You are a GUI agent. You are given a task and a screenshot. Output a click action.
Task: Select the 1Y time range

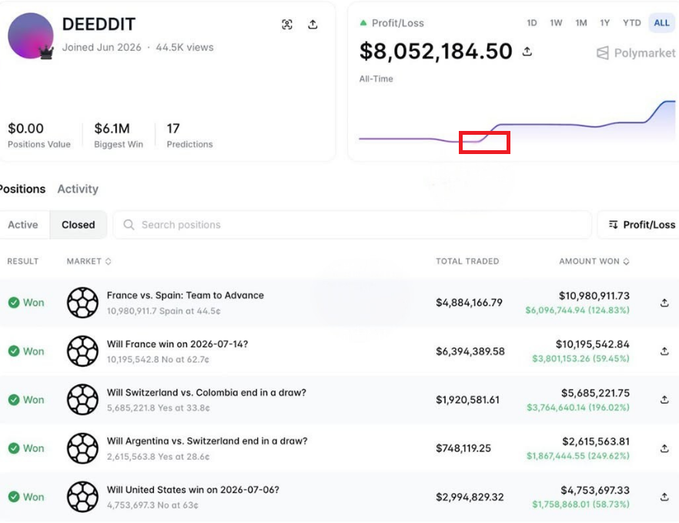click(605, 23)
